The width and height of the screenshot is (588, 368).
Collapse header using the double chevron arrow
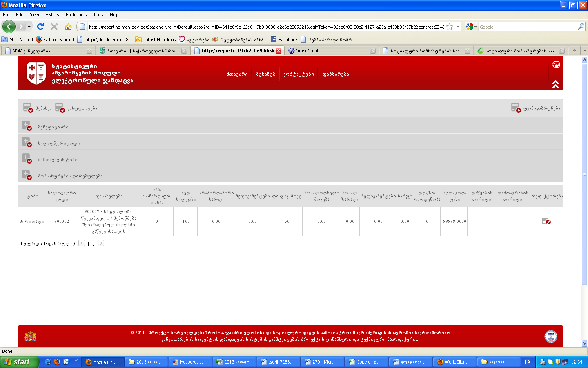tap(556, 84)
